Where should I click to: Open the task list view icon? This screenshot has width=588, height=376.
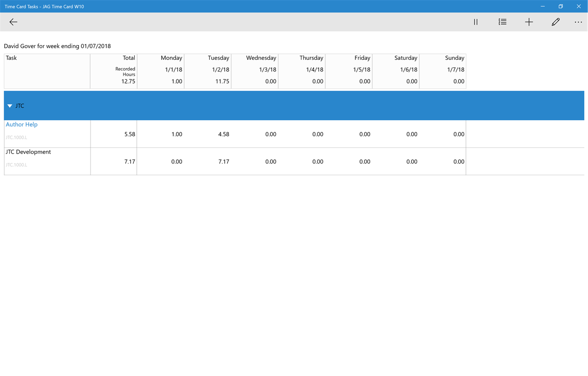[503, 22]
